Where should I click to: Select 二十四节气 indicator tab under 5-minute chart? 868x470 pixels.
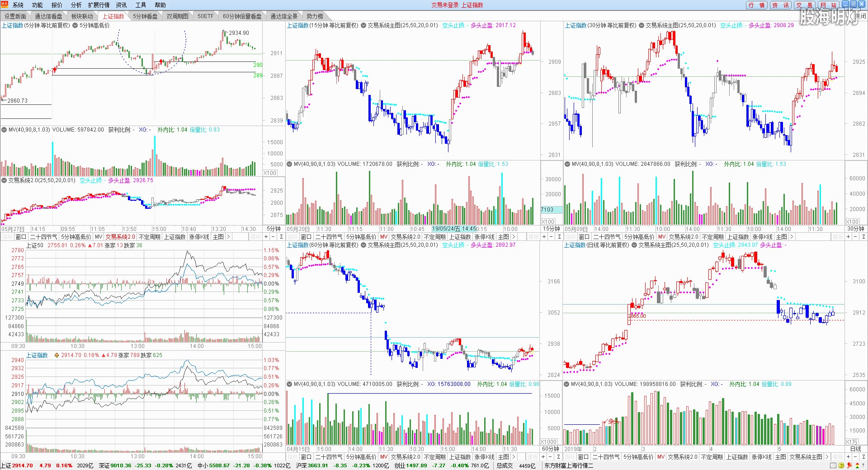coord(44,237)
